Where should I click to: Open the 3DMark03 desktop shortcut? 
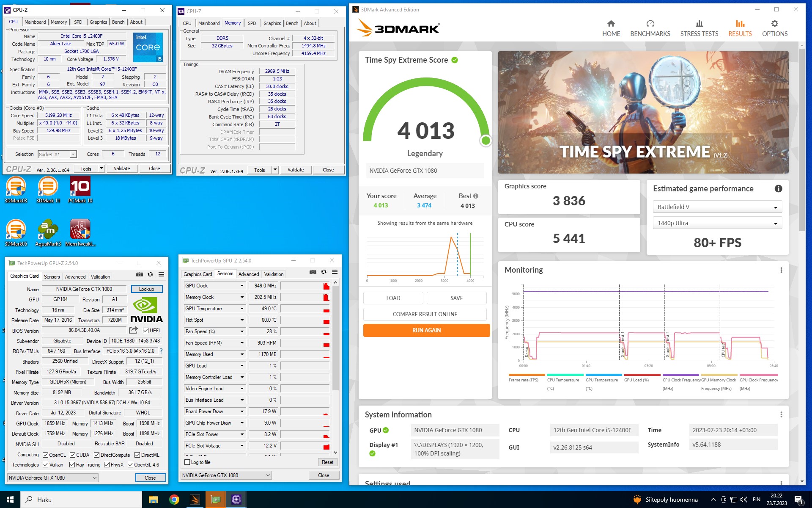pos(16,190)
